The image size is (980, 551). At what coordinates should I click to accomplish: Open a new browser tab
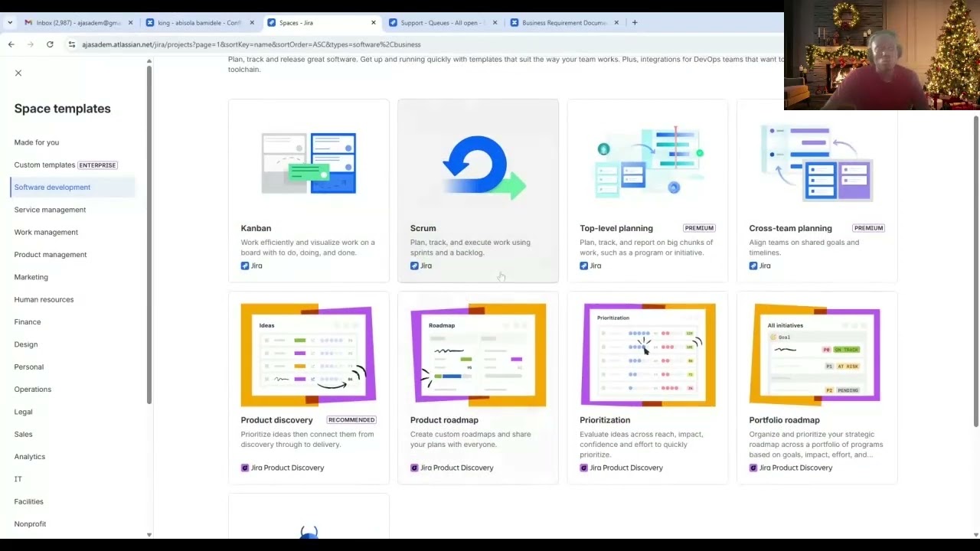click(635, 23)
